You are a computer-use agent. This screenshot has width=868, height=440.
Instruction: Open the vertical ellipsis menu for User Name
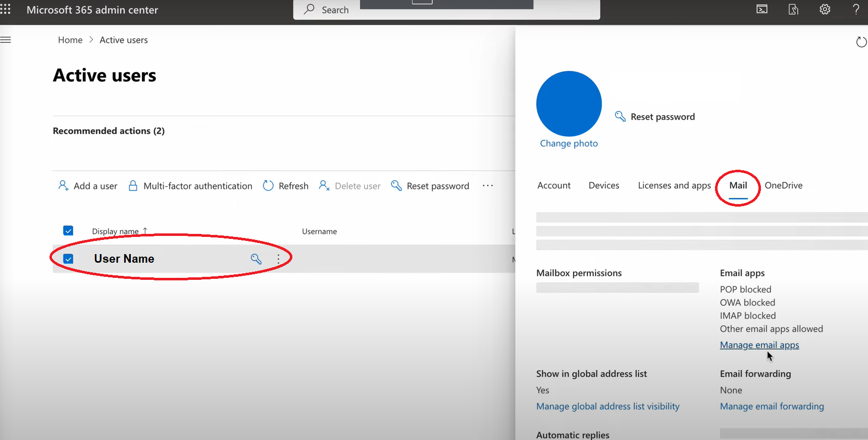pos(278,259)
